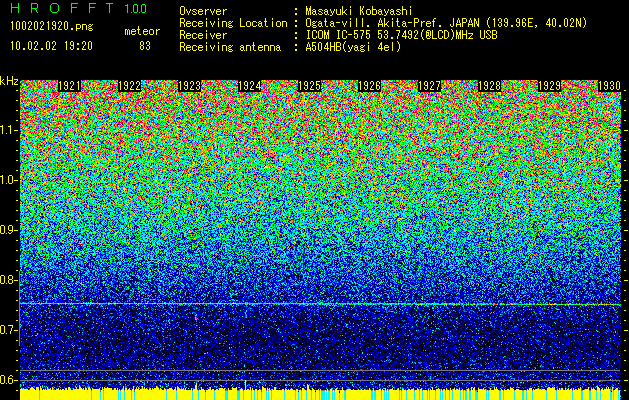
Task: Click the meteor count value 83
Action: point(145,46)
